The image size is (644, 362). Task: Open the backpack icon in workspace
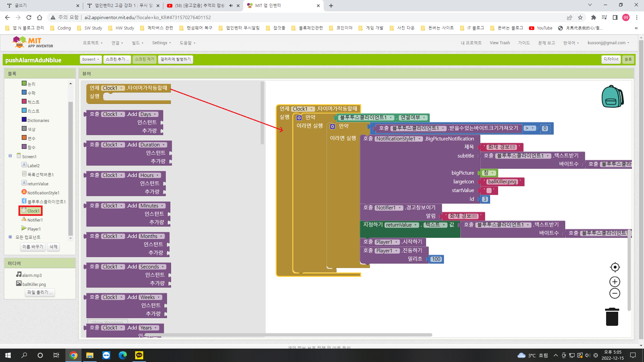tap(612, 97)
